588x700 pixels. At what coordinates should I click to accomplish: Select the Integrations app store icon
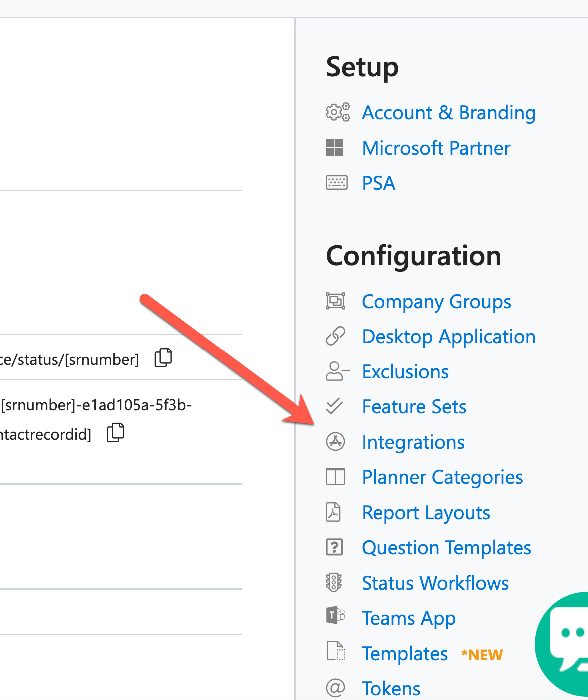[335, 442]
